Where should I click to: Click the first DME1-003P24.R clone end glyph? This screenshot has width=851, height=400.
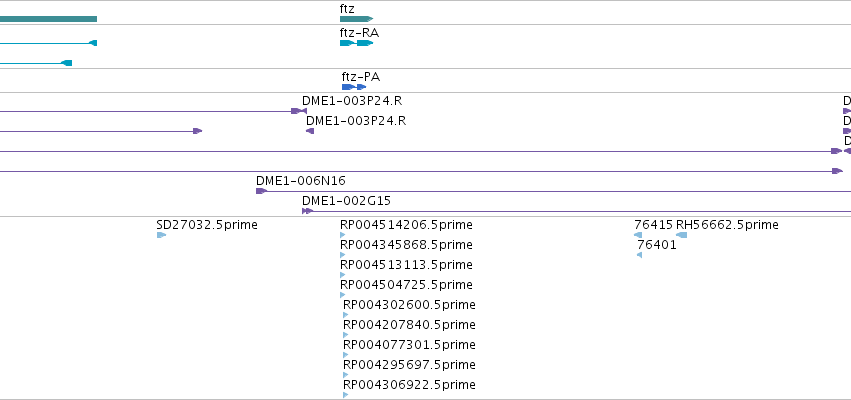(299, 111)
